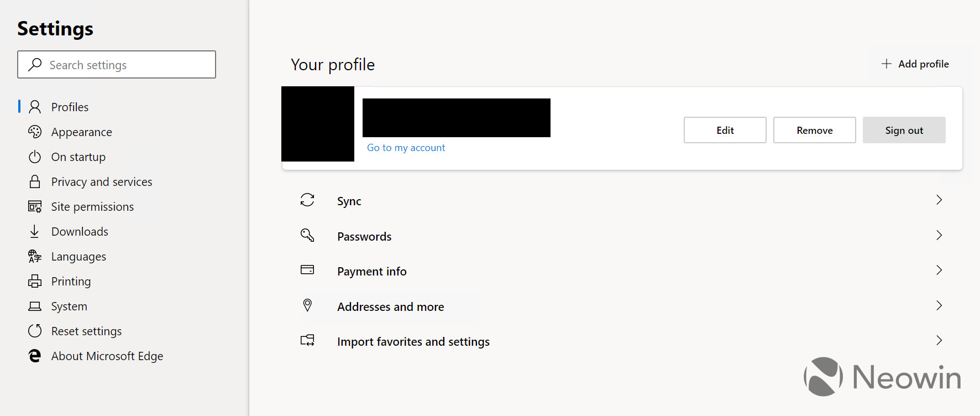
Task: Select Languages in the sidebar
Action: 78,257
